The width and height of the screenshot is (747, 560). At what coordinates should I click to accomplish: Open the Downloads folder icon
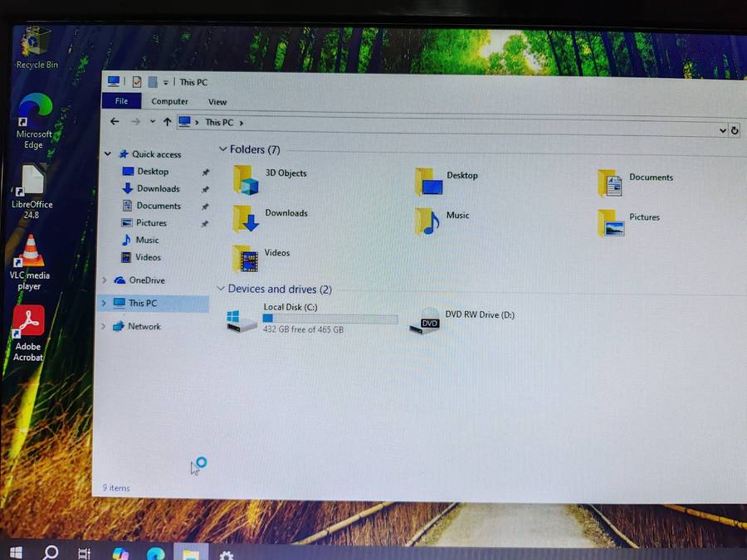[x=247, y=218]
